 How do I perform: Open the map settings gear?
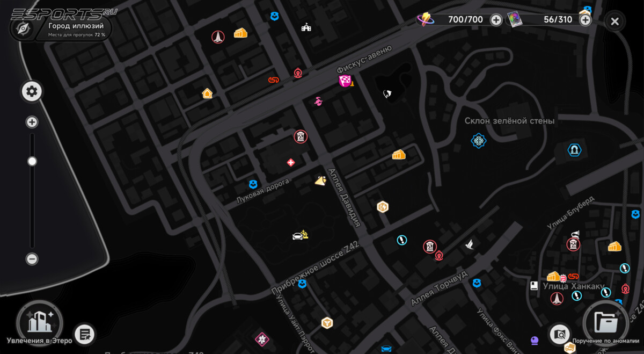pyautogui.click(x=32, y=91)
